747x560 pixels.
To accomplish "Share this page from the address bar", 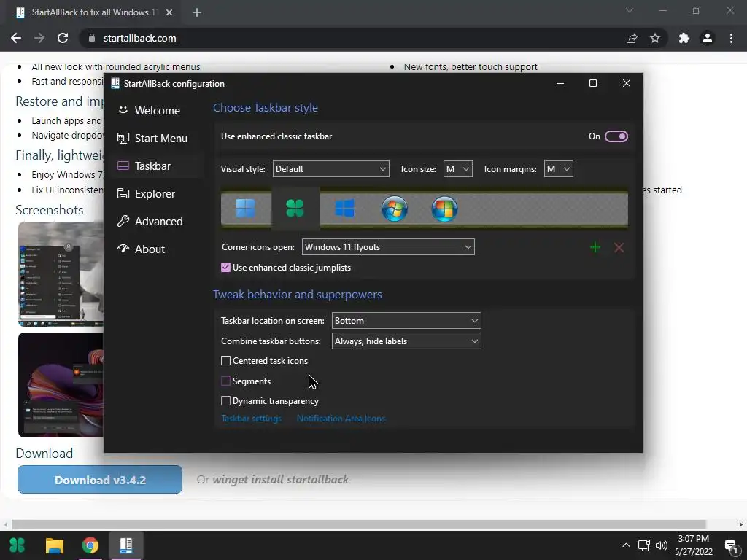I will point(632,38).
